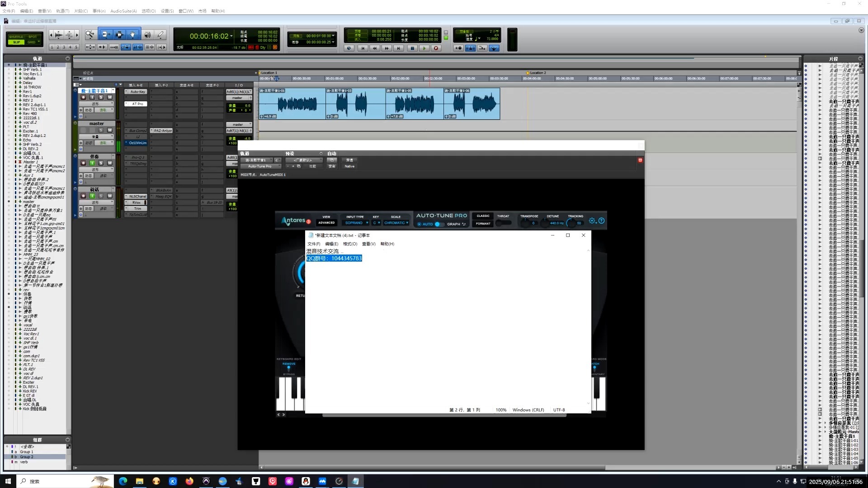
Task: Click red target button in plugin header
Action: pos(640,160)
